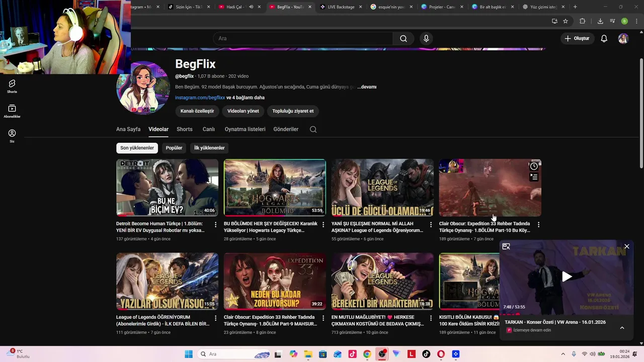Open Microsoft Store from the taskbar
The image size is (644, 362).
323,354
